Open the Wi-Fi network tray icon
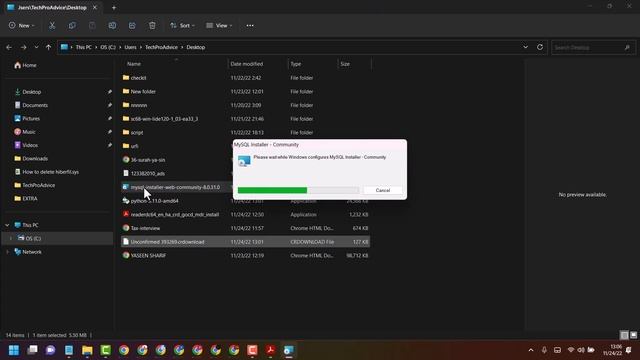 pyautogui.click(x=571, y=350)
